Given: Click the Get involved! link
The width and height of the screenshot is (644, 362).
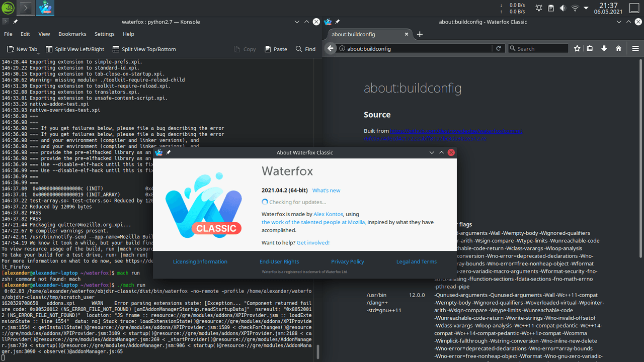Looking at the screenshot, I should click(x=313, y=243).
